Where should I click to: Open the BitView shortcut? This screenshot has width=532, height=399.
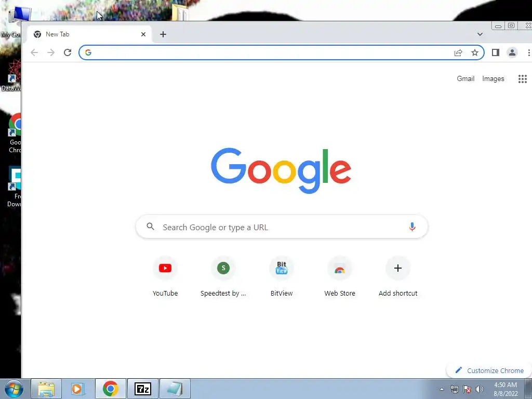281,276
